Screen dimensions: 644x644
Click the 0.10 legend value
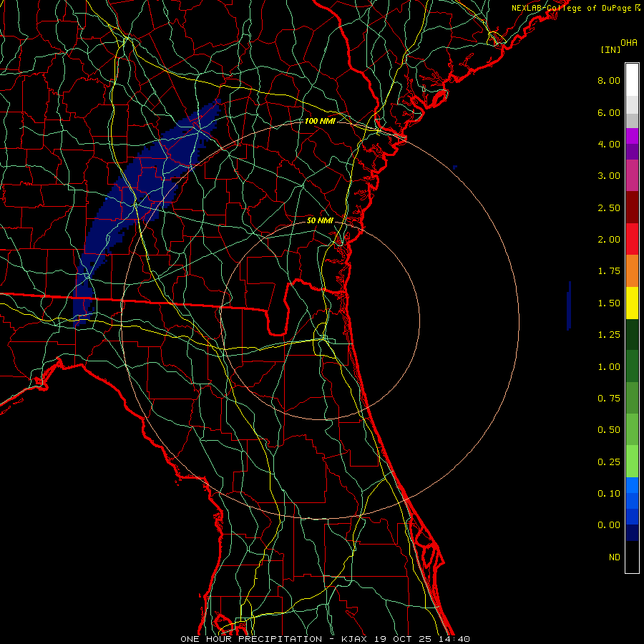pyautogui.click(x=609, y=494)
